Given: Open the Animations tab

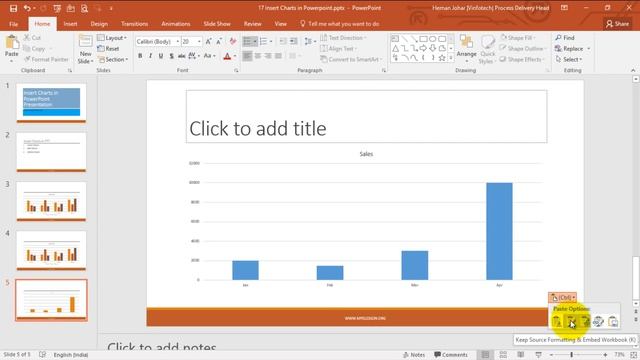Looking at the screenshot, I should coord(176,24).
